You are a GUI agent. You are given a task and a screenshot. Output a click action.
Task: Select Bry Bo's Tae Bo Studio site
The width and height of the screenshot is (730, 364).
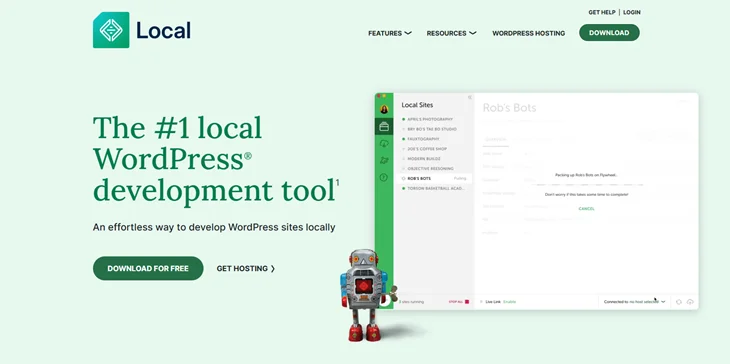point(433,129)
